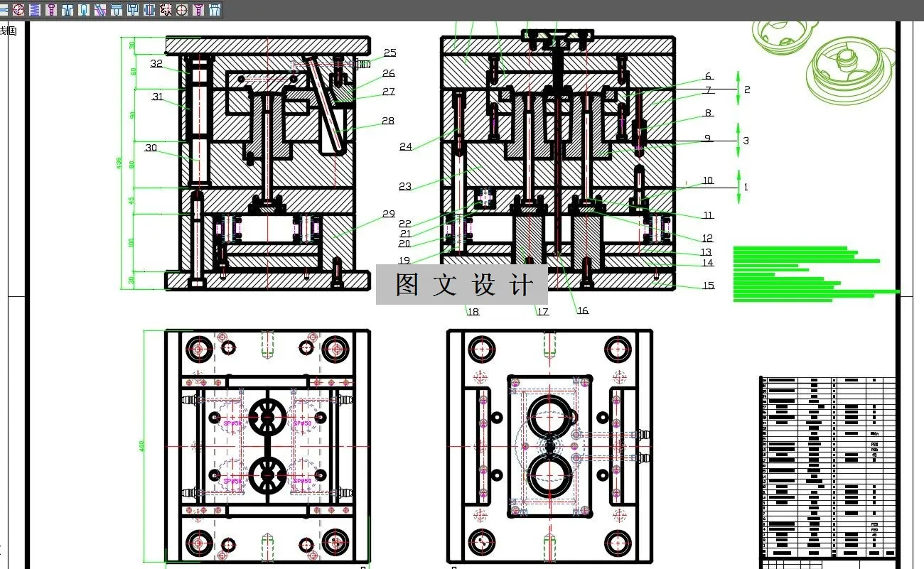
Task: Click part balloon number 12
Action: [707, 238]
